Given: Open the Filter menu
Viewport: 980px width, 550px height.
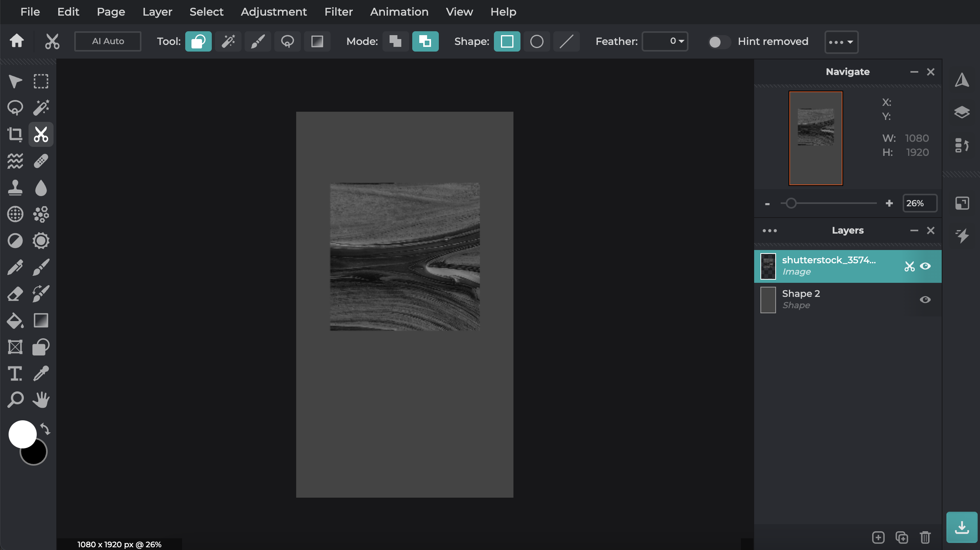Looking at the screenshot, I should click(338, 12).
